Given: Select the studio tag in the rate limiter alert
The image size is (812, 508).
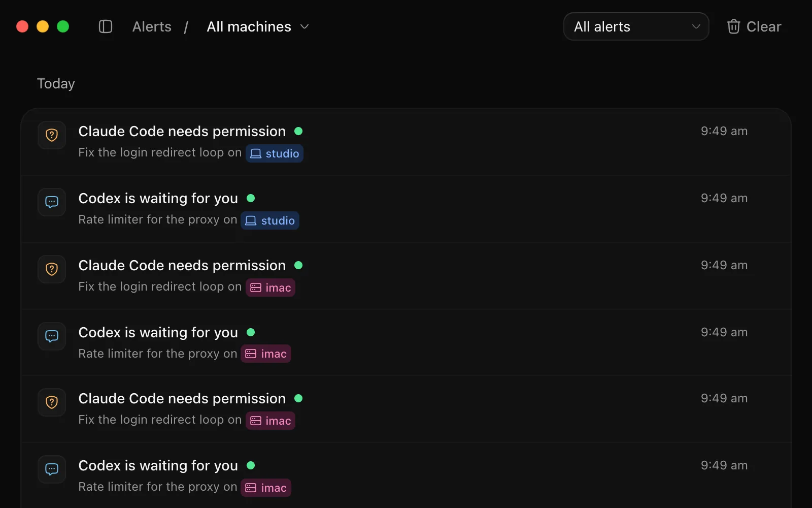Looking at the screenshot, I should coord(270,220).
